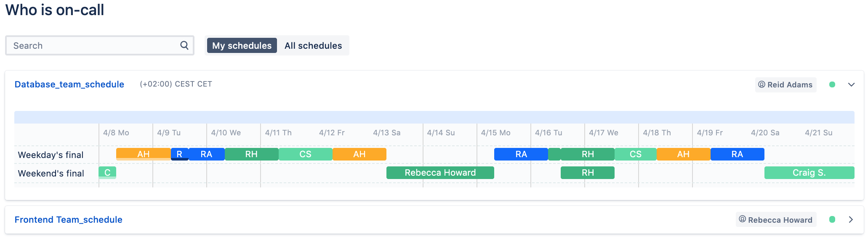Click the Rebecca Howard weekend shift block
This screenshot has height=237, width=868.
pyautogui.click(x=440, y=173)
